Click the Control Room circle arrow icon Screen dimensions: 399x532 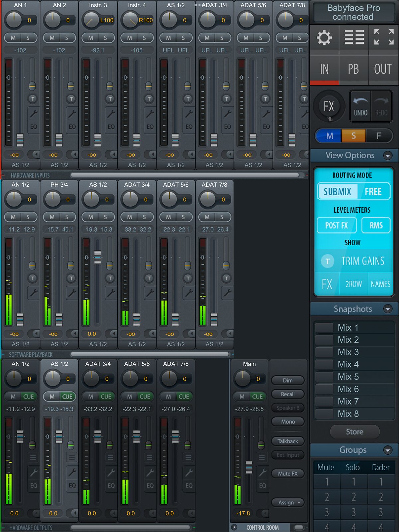click(234, 527)
